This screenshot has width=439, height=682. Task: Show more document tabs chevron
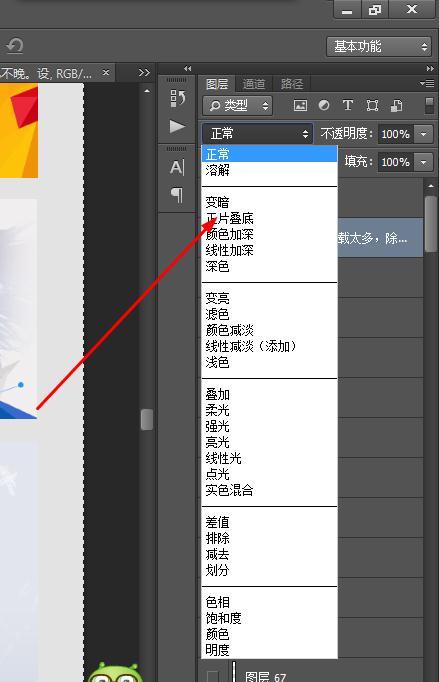(144, 73)
